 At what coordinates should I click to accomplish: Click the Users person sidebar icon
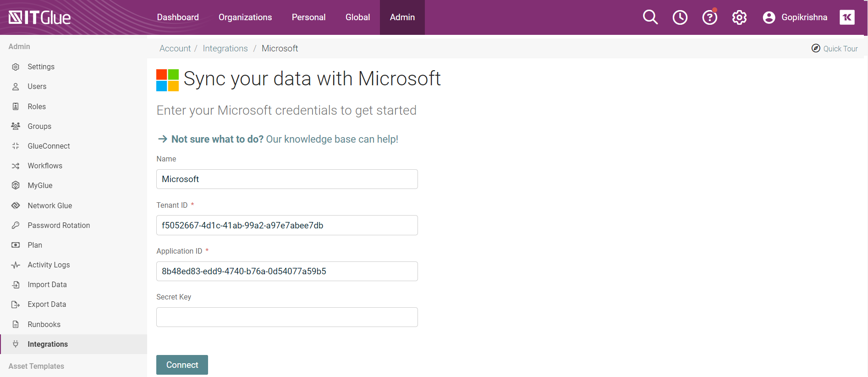[x=16, y=87]
